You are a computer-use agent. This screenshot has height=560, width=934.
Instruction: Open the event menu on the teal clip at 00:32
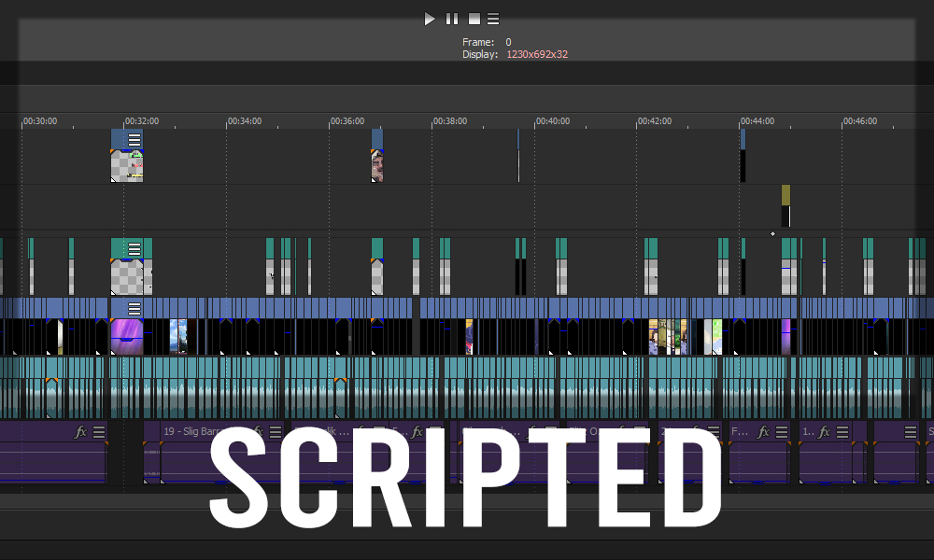(x=135, y=246)
